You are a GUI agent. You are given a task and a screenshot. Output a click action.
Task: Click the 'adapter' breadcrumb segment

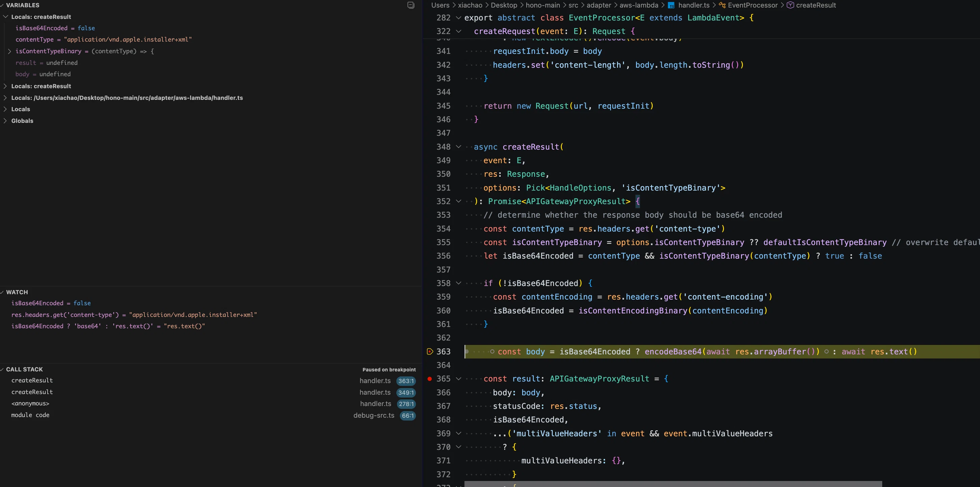point(599,5)
